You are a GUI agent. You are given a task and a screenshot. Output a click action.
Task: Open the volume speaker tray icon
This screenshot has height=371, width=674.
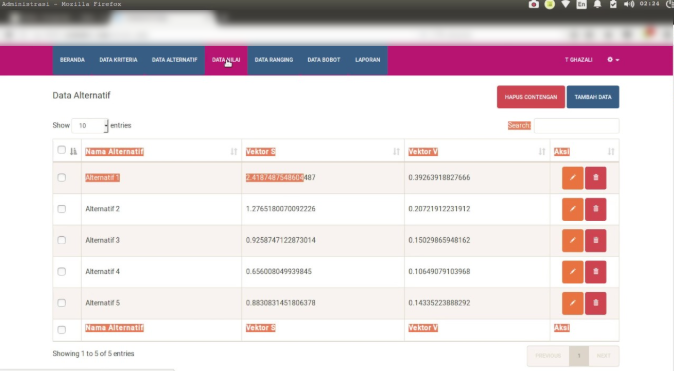click(629, 4)
